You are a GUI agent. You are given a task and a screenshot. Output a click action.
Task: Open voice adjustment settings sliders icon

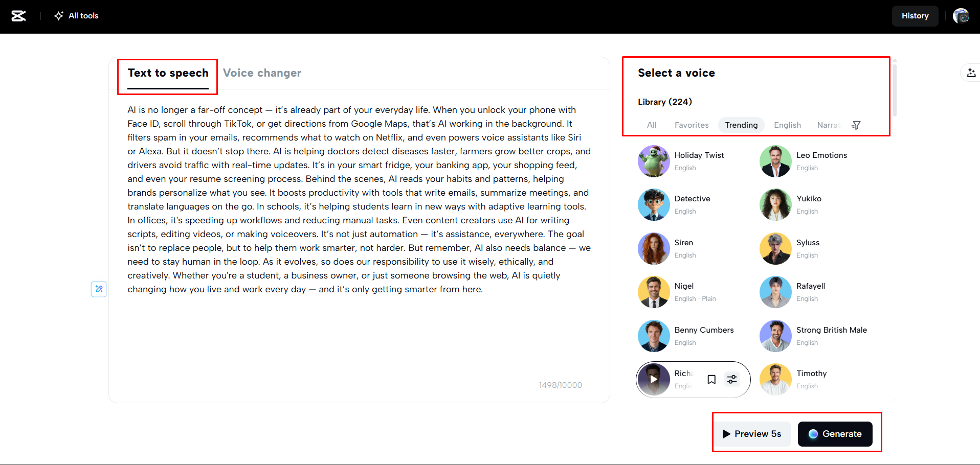(732, 380)
